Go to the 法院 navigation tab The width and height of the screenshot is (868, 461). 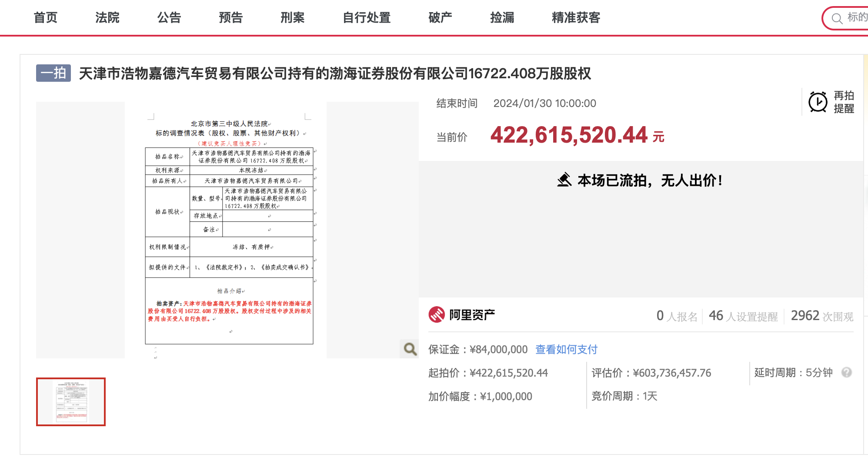[x=107, y=17]
